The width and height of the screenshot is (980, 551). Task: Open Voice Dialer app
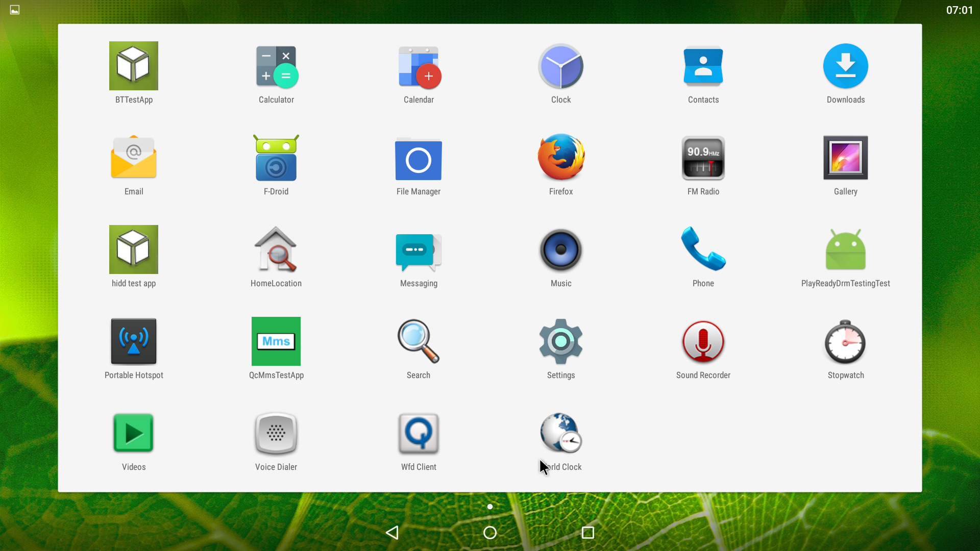click(276, 433)
